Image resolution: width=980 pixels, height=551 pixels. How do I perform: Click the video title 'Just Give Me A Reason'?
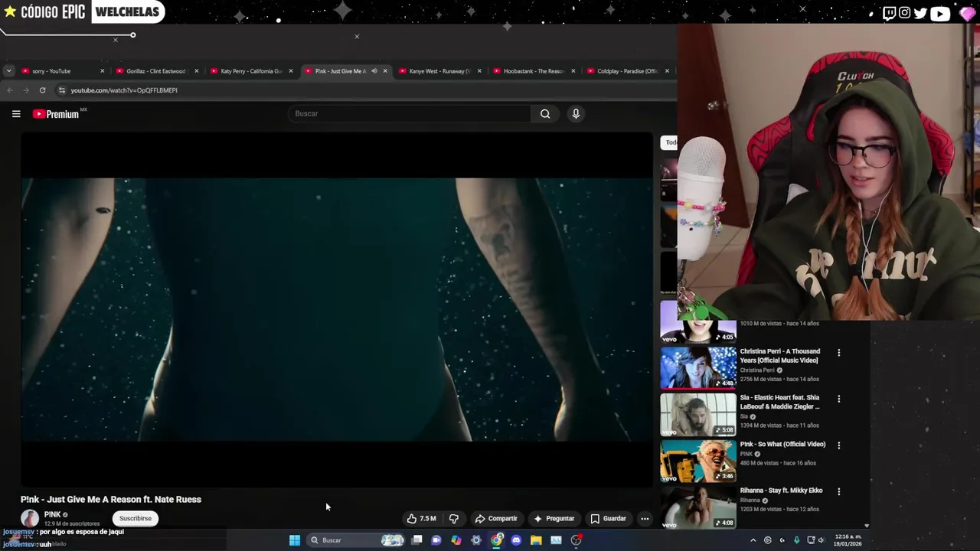pyautogui.click(x=111, y=500)
